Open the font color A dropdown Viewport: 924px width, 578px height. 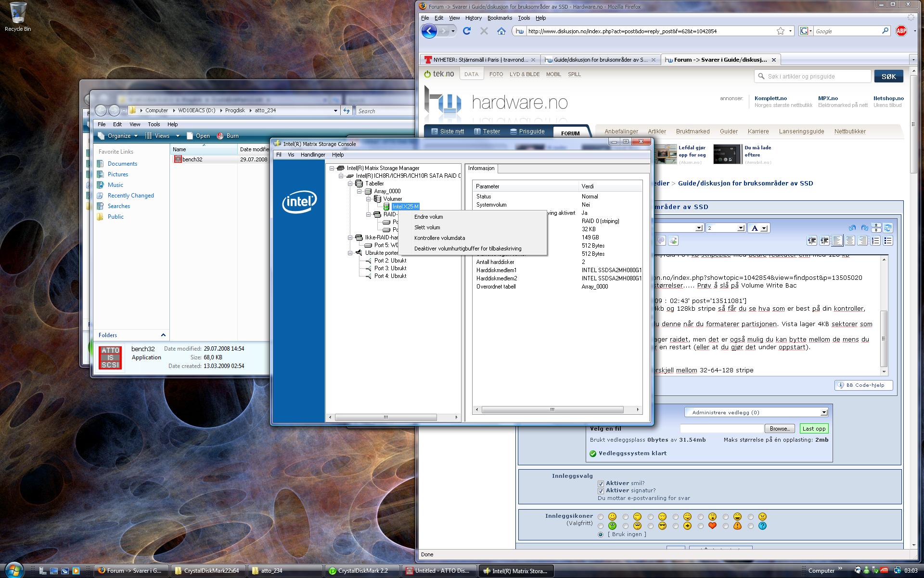tap(760, 228)
